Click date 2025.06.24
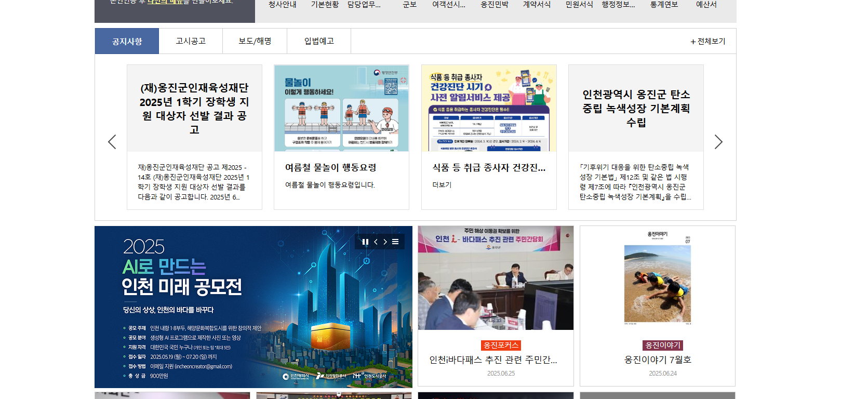The height and width of the screenshot is (399, 868). coord(663,374)
